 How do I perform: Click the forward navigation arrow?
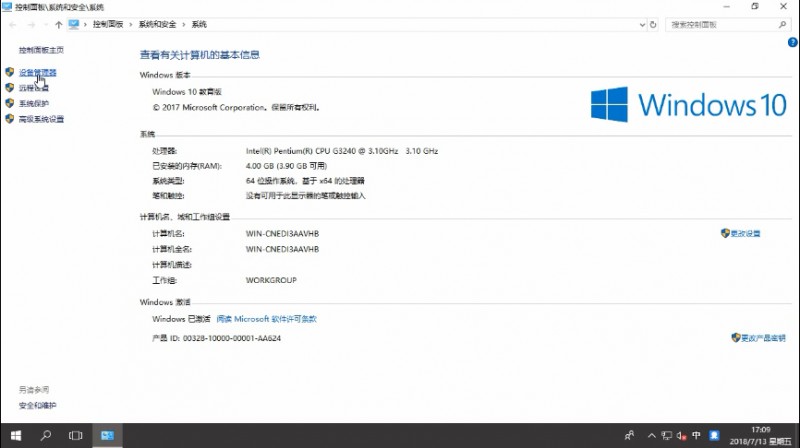[31, 24]
